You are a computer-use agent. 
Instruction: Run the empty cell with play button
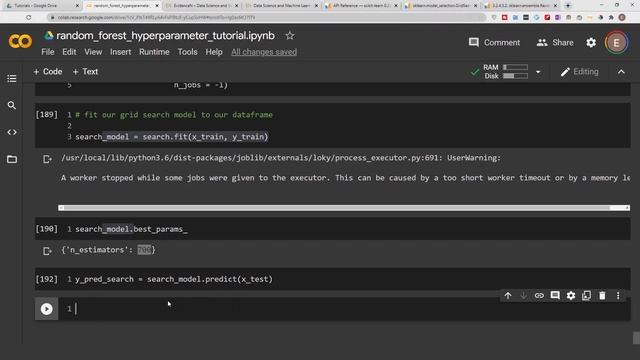[x=47, y=309]
